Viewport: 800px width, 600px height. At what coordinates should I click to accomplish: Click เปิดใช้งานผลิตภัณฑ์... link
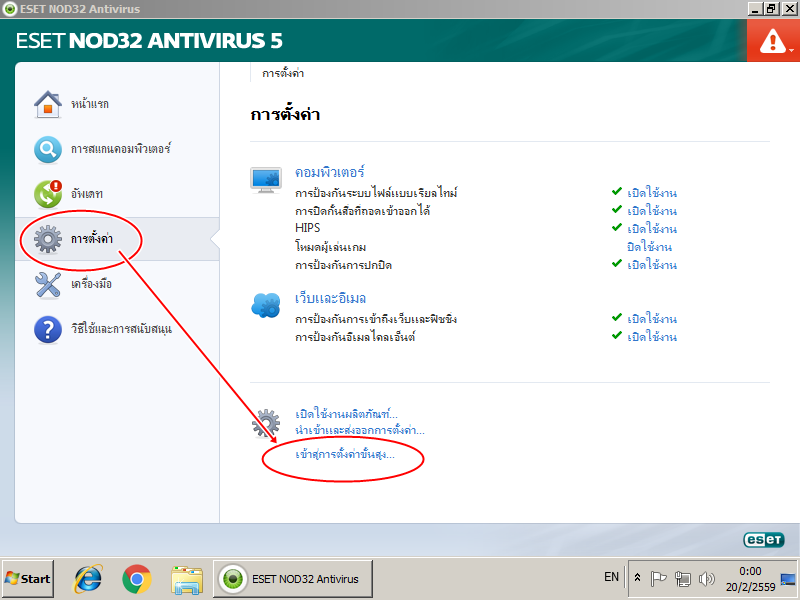click(346, 414)
